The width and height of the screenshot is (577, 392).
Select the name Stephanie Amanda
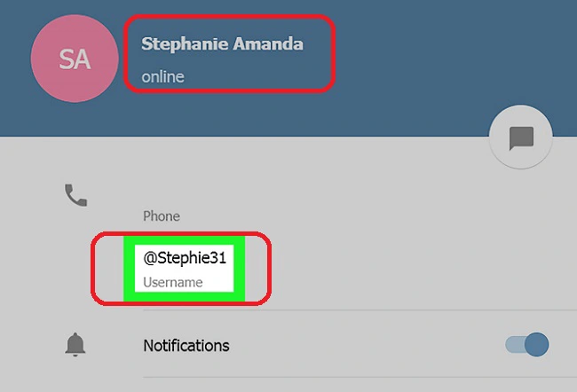[x=222, y=43]
